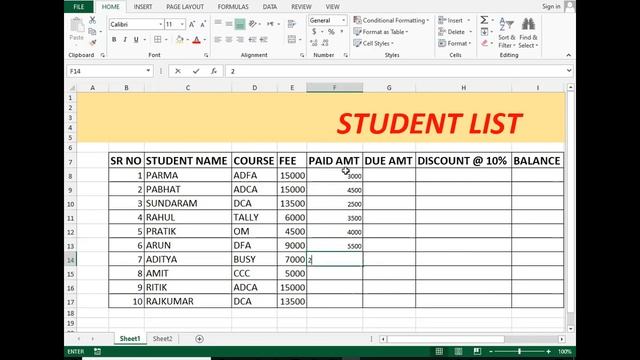Select the column F header
Screen dimensions: 640x360
[334, 87]
